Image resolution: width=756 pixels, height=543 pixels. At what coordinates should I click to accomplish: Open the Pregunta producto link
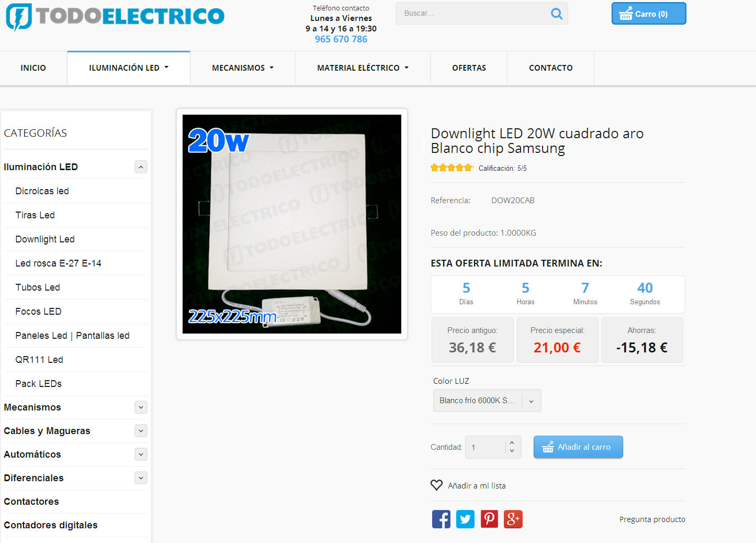652,519
